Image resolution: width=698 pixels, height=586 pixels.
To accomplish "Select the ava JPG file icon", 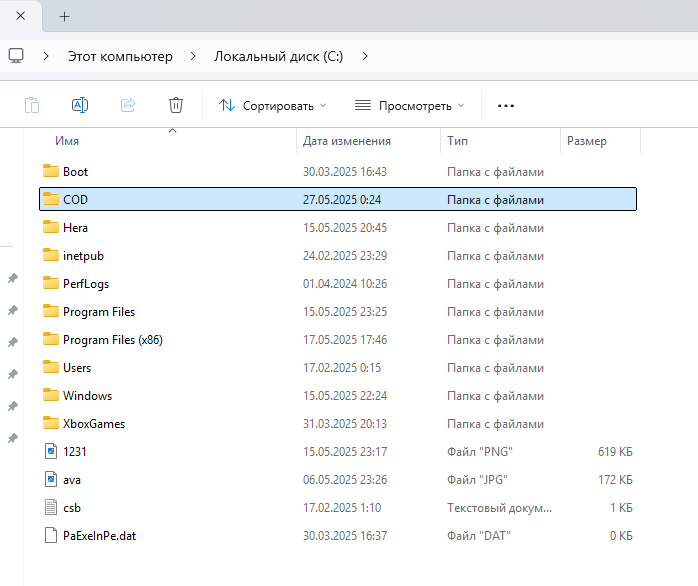I will [51, 480].
